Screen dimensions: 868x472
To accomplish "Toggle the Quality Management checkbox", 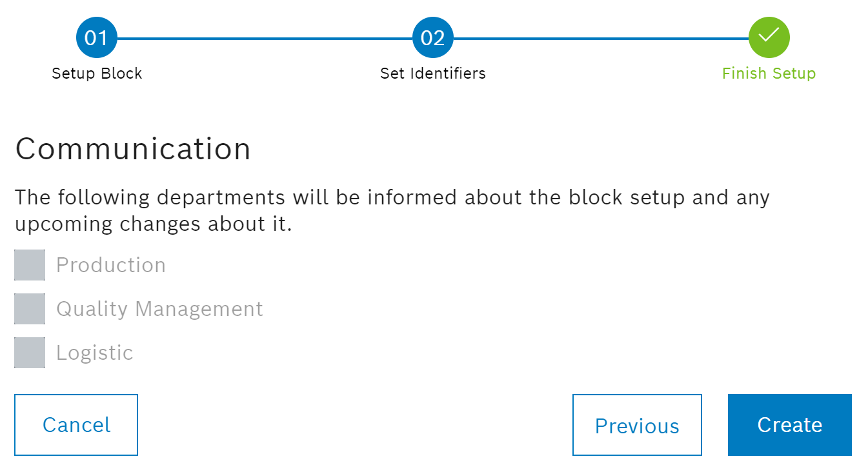I will click(30, 309).
